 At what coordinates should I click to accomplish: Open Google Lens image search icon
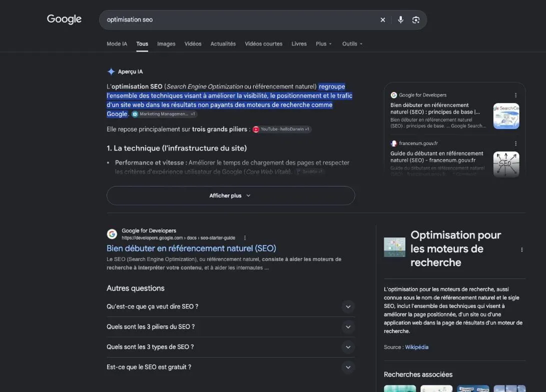click(x=416, y=20)
